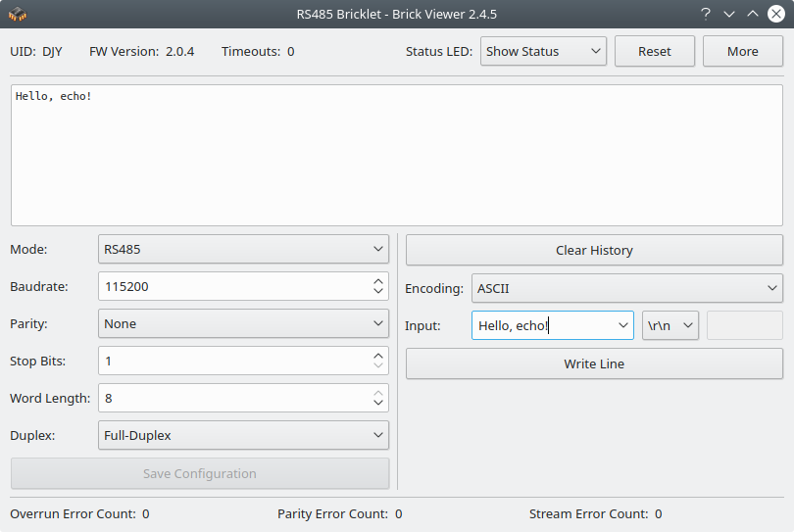Click in the Input text field
This screenshot has width=794, height=532.
[x=539, y=326]
